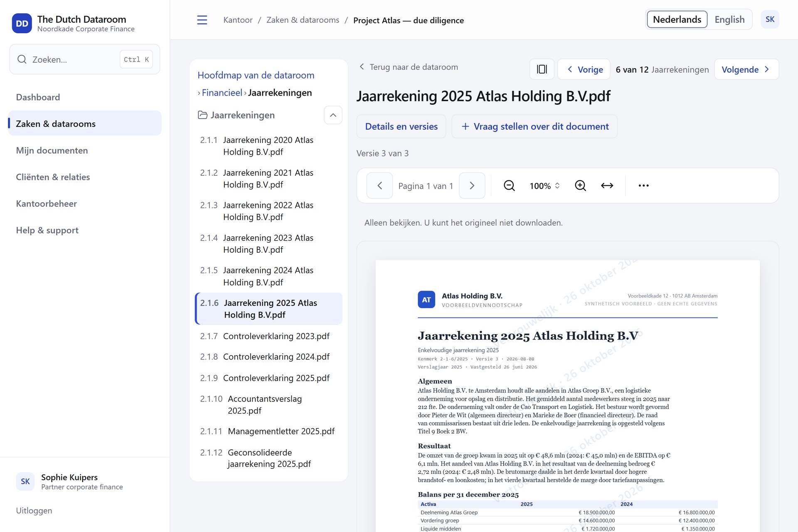Image resolution: width=798 pixels, height=532 pixels.
Task: Click Kantoor breadcrumb link
Action: coord(238,20)
